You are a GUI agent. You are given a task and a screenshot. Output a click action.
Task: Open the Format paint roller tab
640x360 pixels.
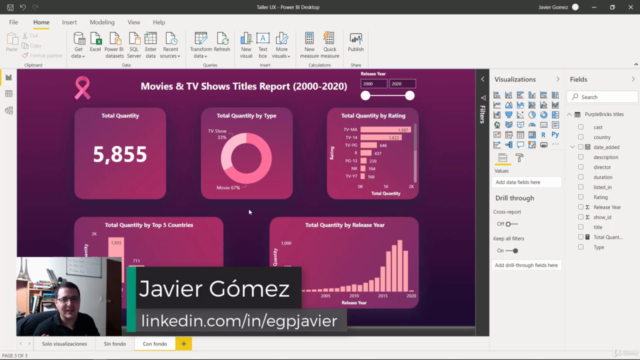point(519,158)
